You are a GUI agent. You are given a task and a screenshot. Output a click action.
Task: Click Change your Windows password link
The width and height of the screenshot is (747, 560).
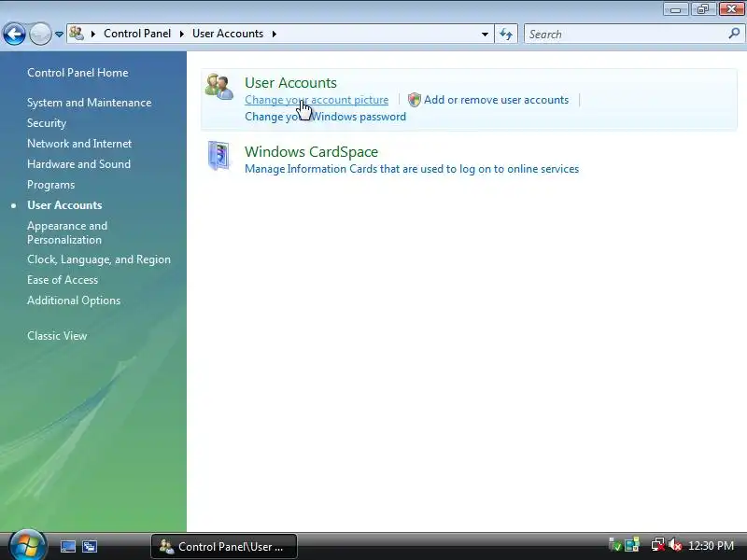click(325, 117)
